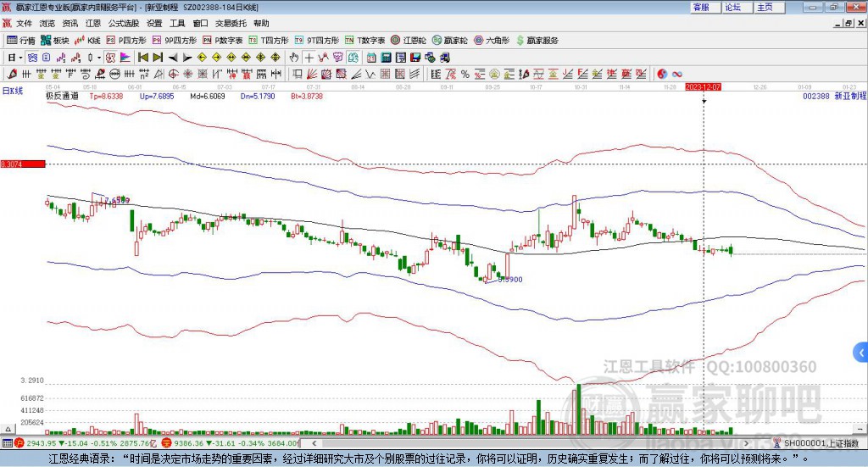Select the percent sign tool

pos(465,74)
